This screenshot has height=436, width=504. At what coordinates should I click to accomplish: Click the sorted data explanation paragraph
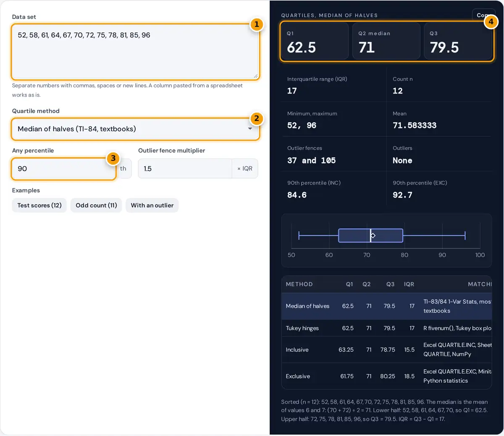[x=385, y=410]
